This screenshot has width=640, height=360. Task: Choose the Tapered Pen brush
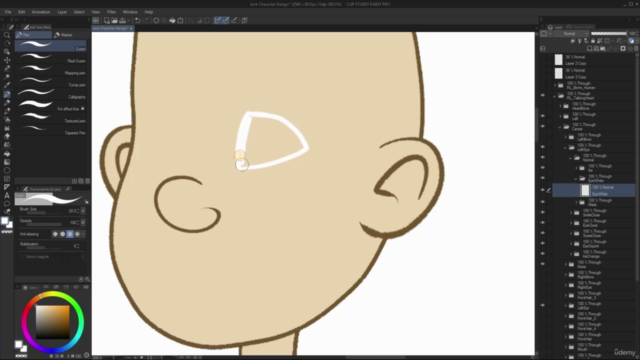point(51,131)
